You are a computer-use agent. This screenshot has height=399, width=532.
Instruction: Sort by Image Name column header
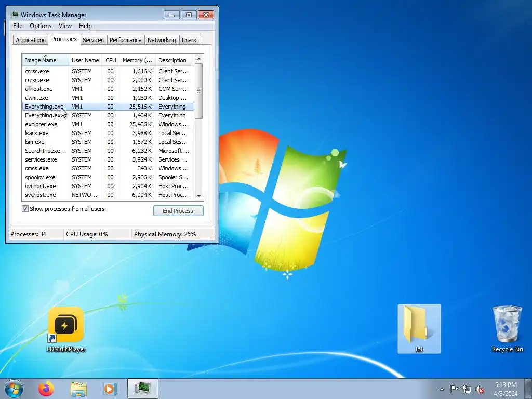[46, 60]
